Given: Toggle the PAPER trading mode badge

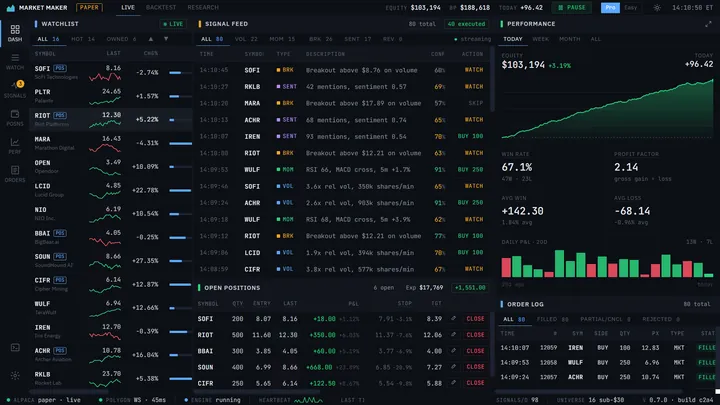Looking at the screenshot, I should click(89, 7).
